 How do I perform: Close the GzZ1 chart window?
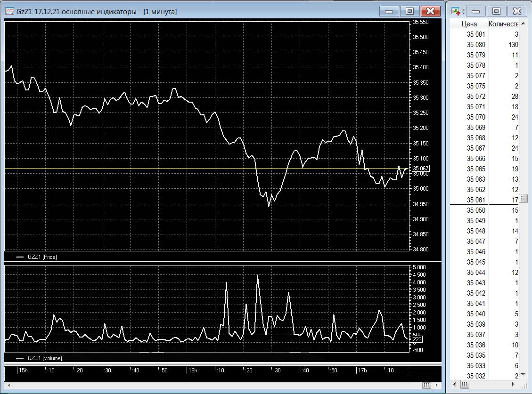pos(430,11)
